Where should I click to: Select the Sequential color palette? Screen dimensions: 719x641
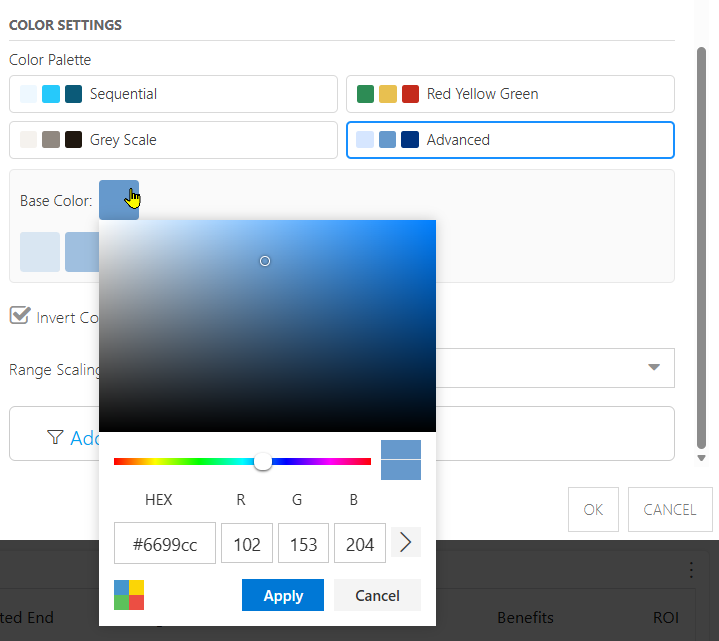tap(173, 94)
